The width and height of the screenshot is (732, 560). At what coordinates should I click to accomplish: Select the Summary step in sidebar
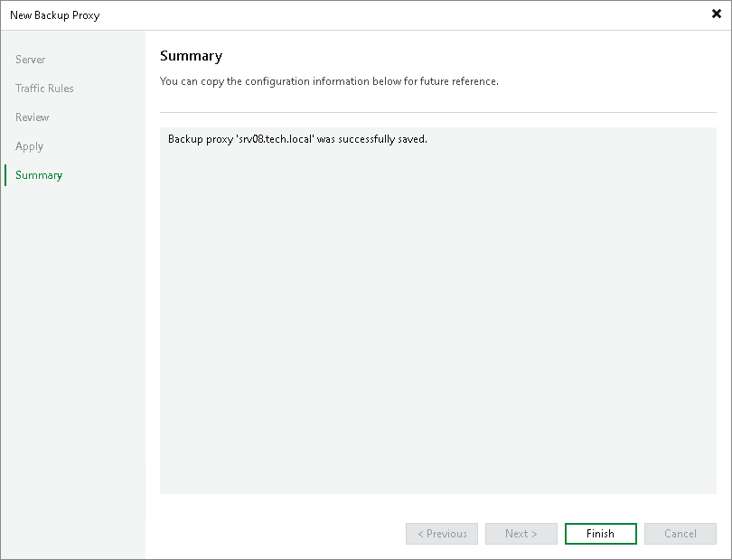click(39, 175)
